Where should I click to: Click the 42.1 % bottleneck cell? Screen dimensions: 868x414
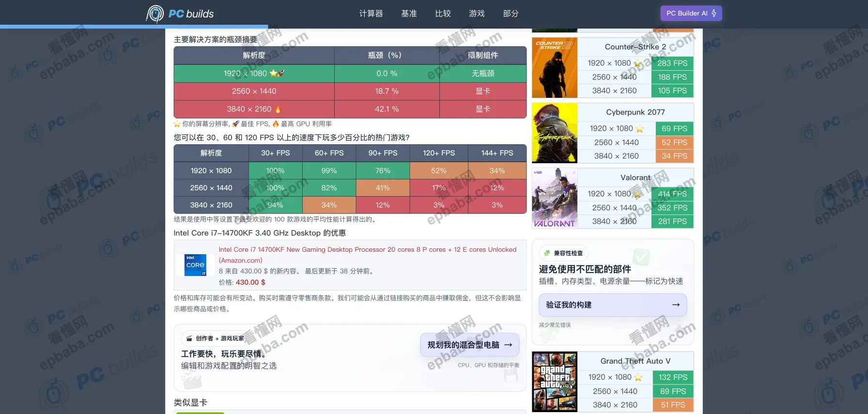pos(387,109)
